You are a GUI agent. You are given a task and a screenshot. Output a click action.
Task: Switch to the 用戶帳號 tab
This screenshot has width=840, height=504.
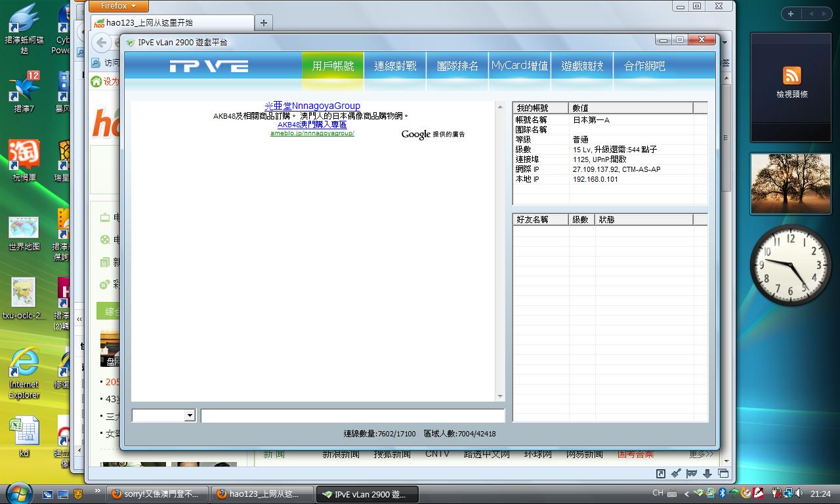click(333, 66)
